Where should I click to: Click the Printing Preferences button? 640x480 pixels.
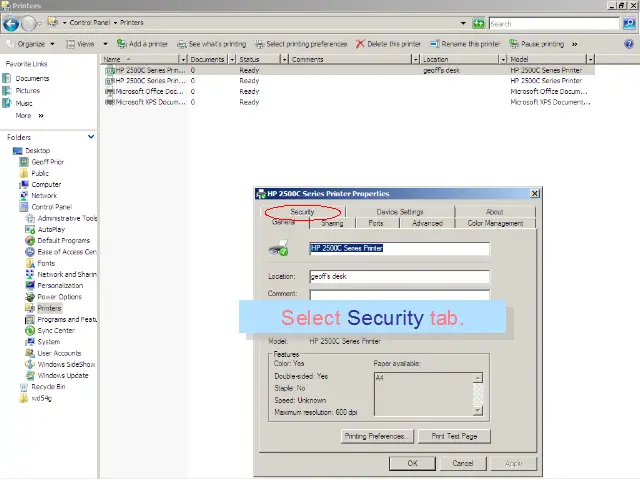tap(377, 436)
